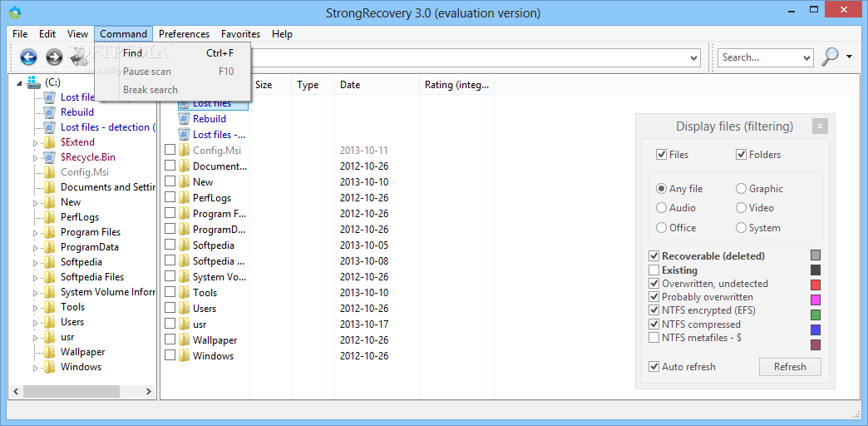Click the red Overwritten, undetected color swatch
The image size is (868, 426).
pos(816,285)
